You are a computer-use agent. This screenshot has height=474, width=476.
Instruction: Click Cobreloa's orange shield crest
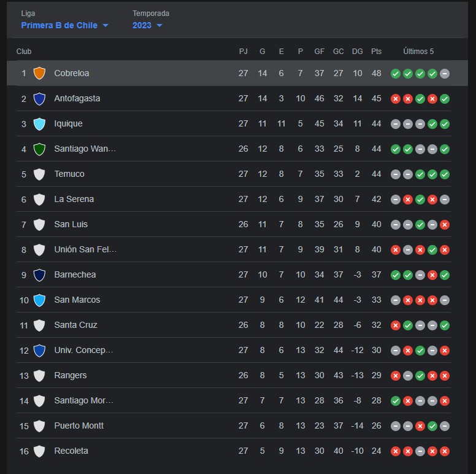tap(39, 73)
